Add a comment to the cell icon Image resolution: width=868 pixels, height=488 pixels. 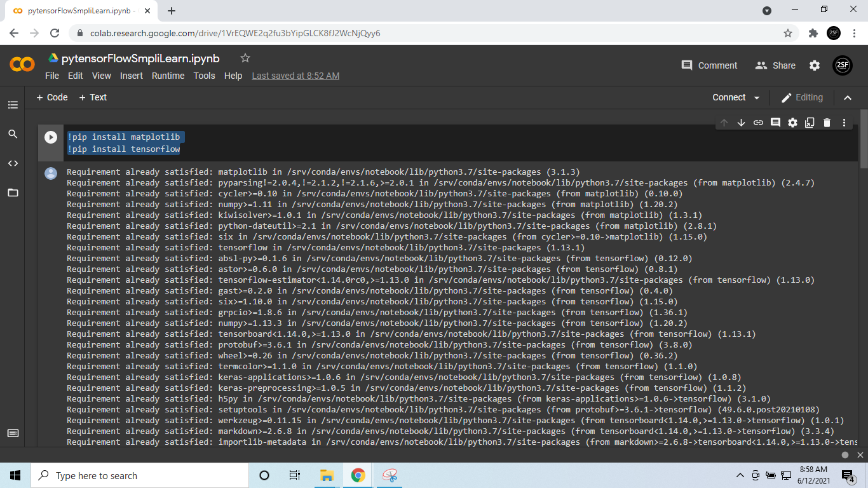(x=775, y=123)
